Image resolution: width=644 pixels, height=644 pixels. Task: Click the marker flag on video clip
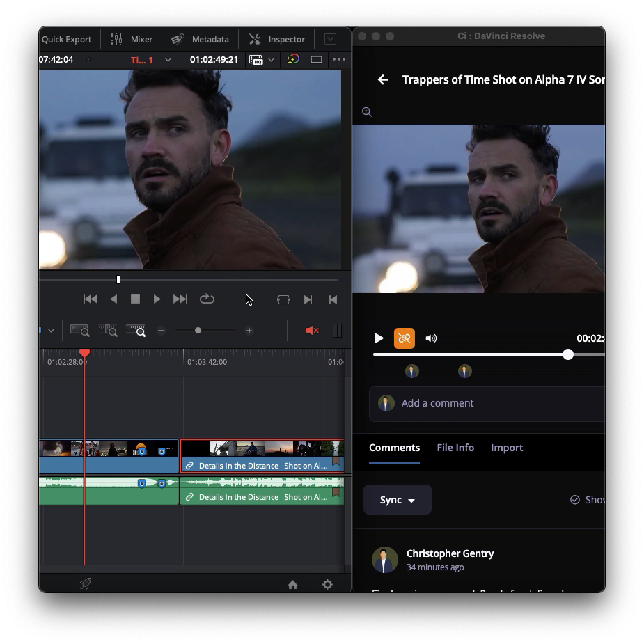pyautogui.click(x=336, y=461)
